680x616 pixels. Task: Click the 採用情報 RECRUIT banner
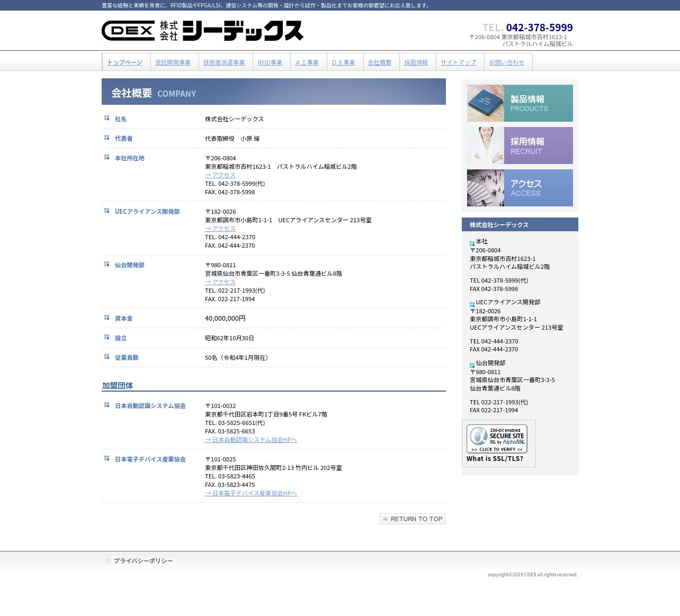[520, 146]
